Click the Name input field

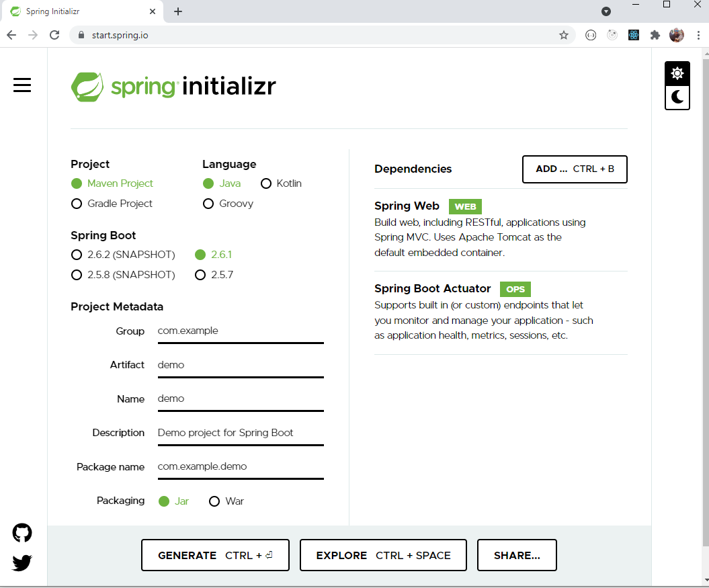pyautogui.click(x=241, y=399)
